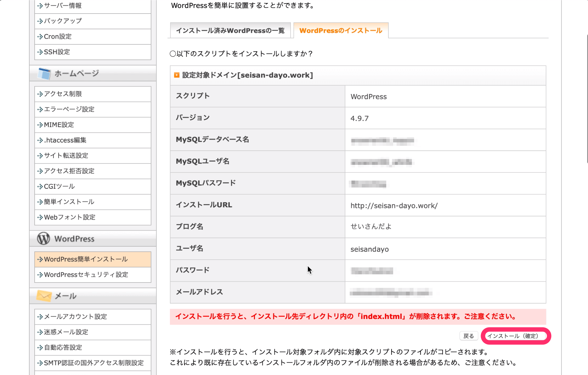Open .htaccess編集 page
The width and height of the screenshot is (588, 375).
[x=65, y=140]
